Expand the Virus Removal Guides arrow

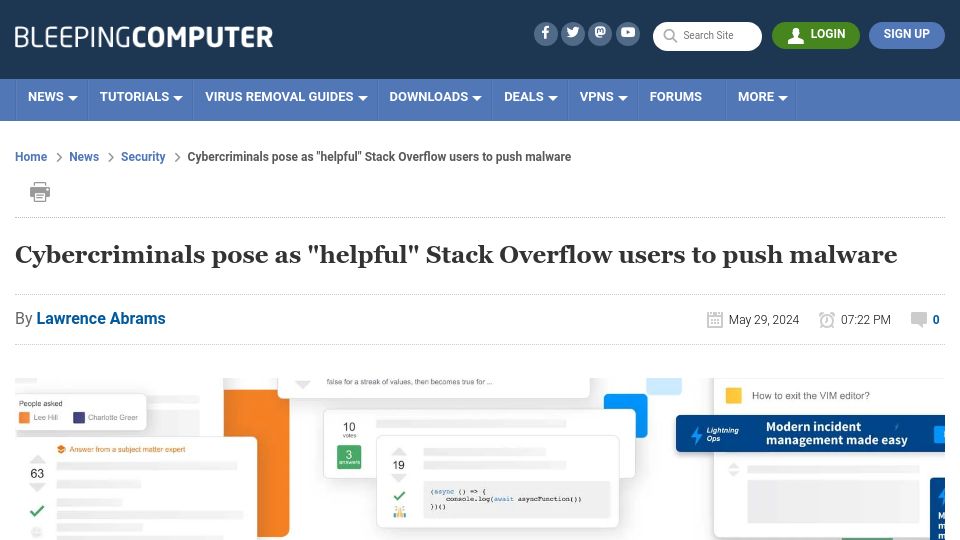(x=362, y=98)
